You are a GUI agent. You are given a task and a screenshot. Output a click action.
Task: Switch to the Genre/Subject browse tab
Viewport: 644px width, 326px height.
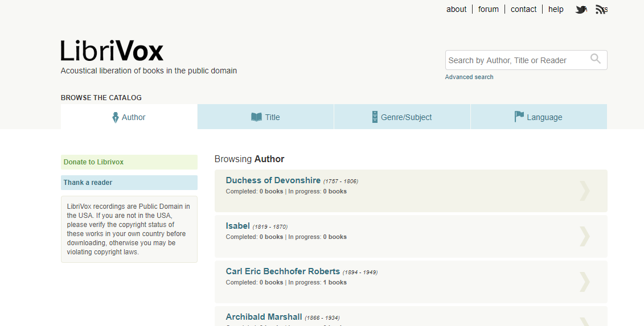pos(402,117)
